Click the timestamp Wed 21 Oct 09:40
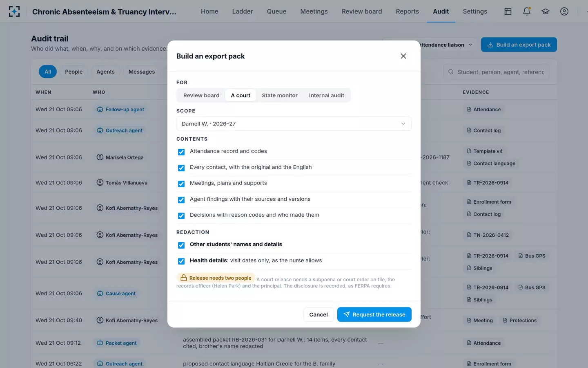The image size is (588, 368). point(59,321)
